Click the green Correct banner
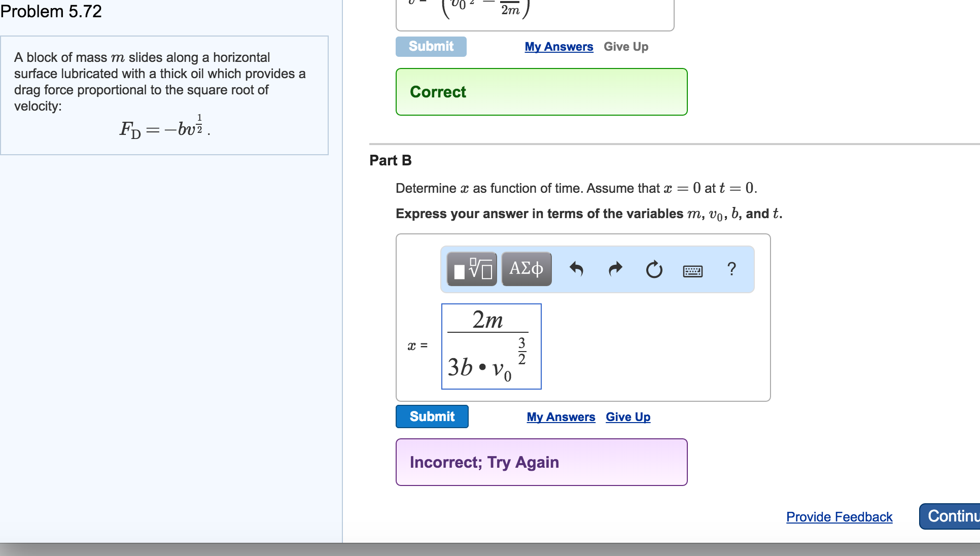 coord(541,92)
